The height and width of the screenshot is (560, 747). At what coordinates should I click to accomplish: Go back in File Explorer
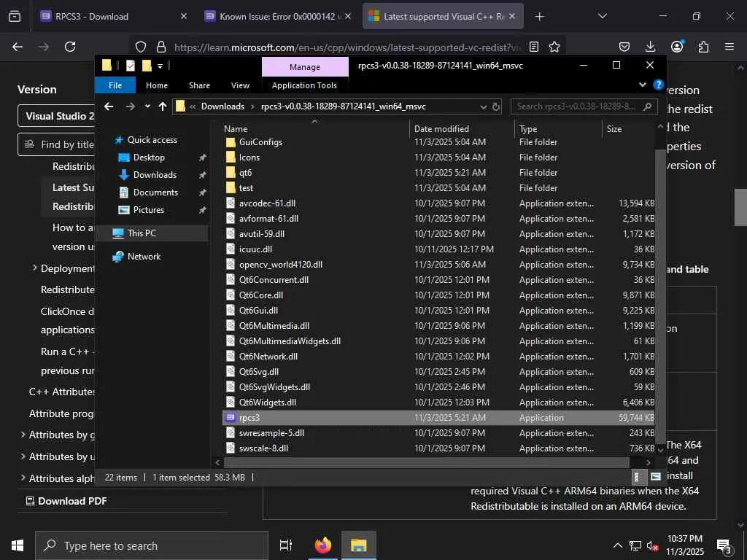109,106
